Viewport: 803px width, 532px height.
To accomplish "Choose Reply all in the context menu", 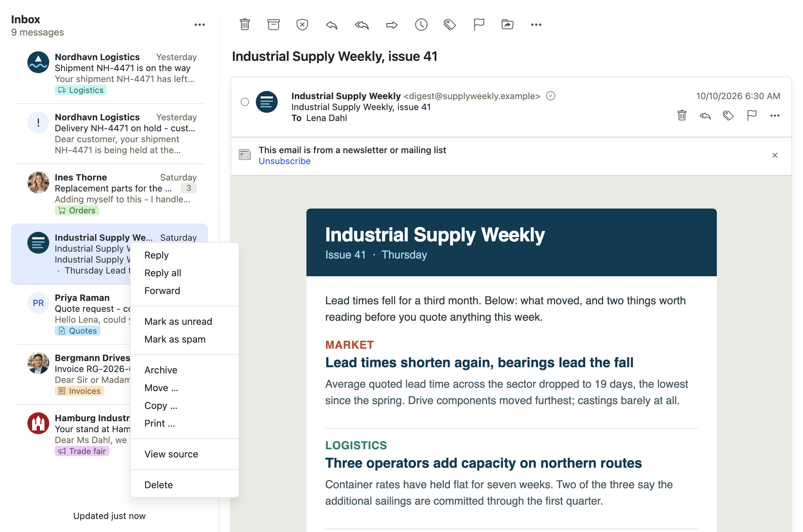I will pos(185,273).
